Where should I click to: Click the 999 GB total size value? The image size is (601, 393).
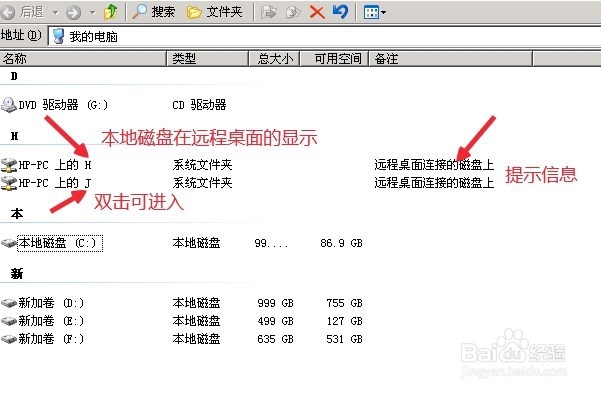[x=275, y=303]
